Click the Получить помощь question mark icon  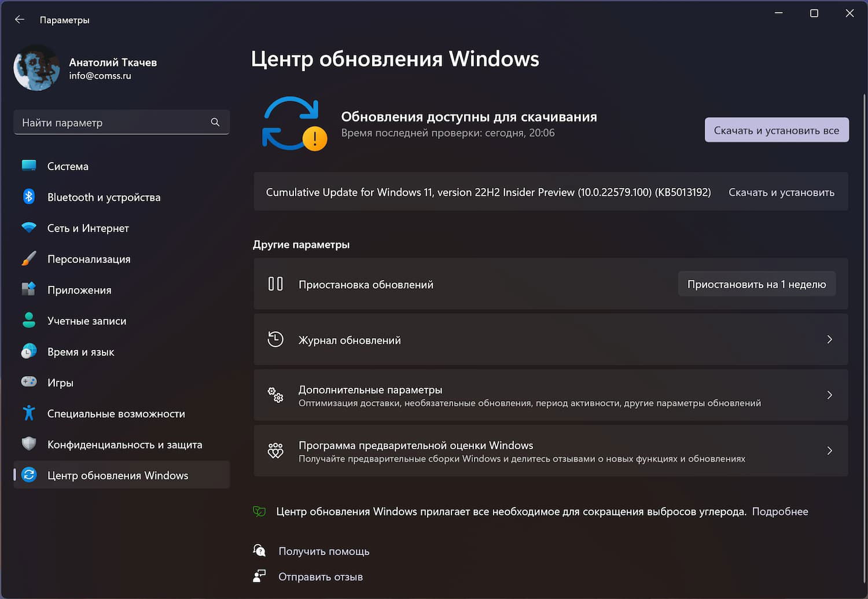pyautogui.click(x=259, y=550)
